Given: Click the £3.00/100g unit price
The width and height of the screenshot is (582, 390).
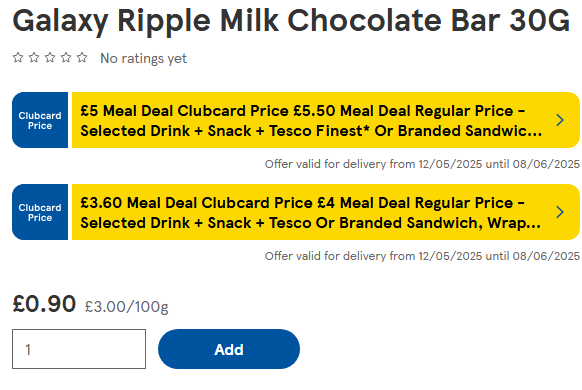Looking at the screenshot, I should (x=127, y=307).
